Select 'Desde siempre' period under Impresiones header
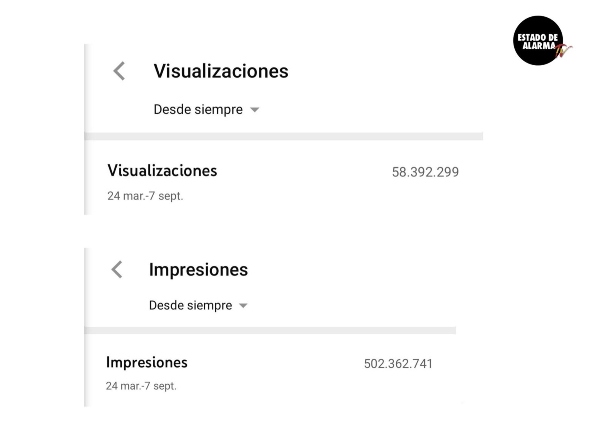Screen dimensions: 600x426 (x=190, y=306)
